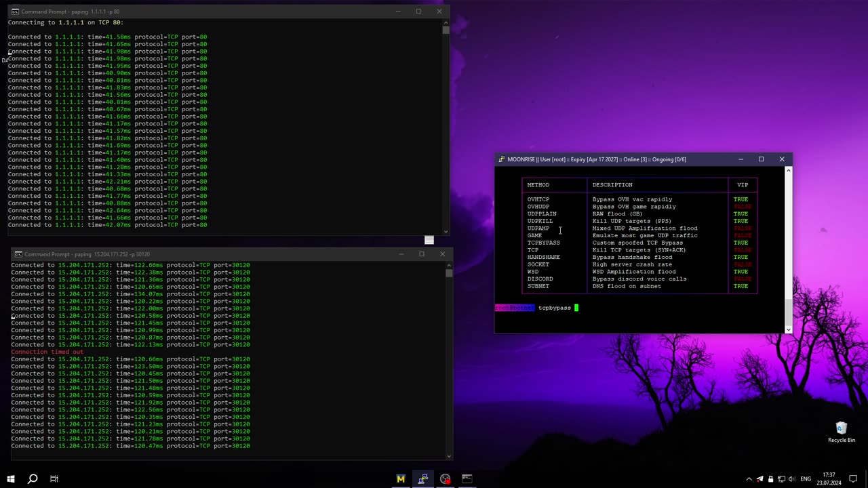Click the OVHTCP method row name
The height and width of the screenshot is (488, 868).
coord(538,199)
